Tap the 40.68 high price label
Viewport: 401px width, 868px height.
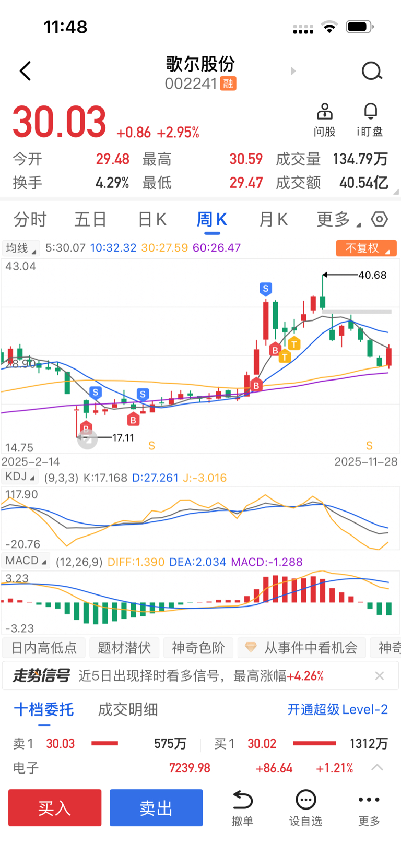[x=372, y=275]
